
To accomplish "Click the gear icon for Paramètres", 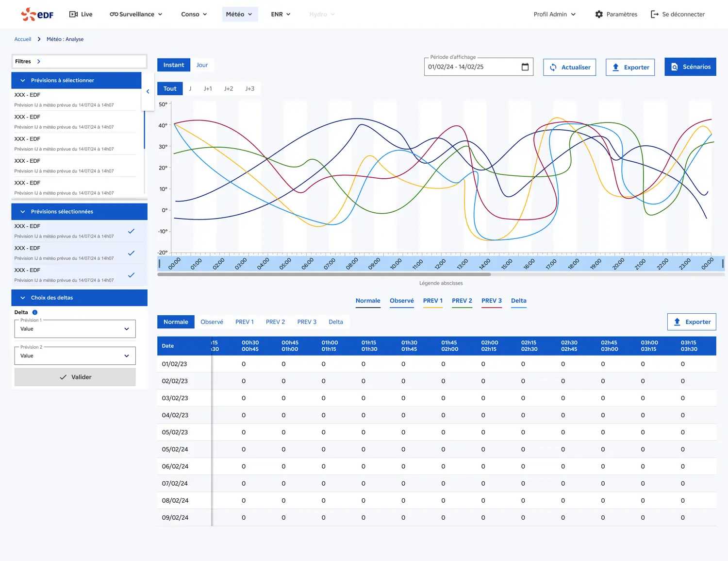I will pyautogui.click(x=599, y=15).
